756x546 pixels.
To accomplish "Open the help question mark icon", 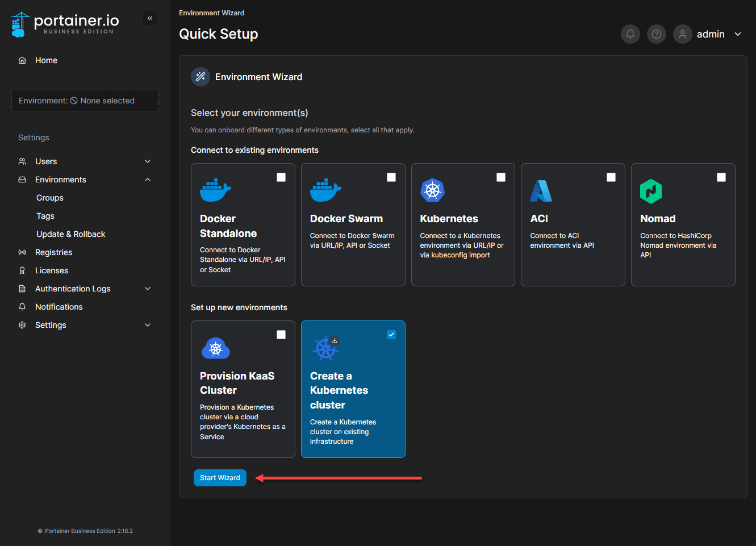I will click(656, 34).
